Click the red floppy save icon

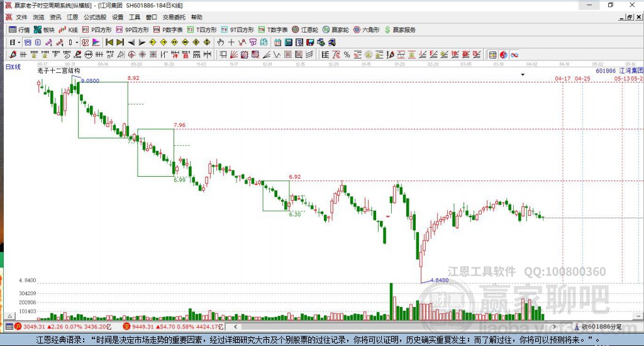(310, 42)
